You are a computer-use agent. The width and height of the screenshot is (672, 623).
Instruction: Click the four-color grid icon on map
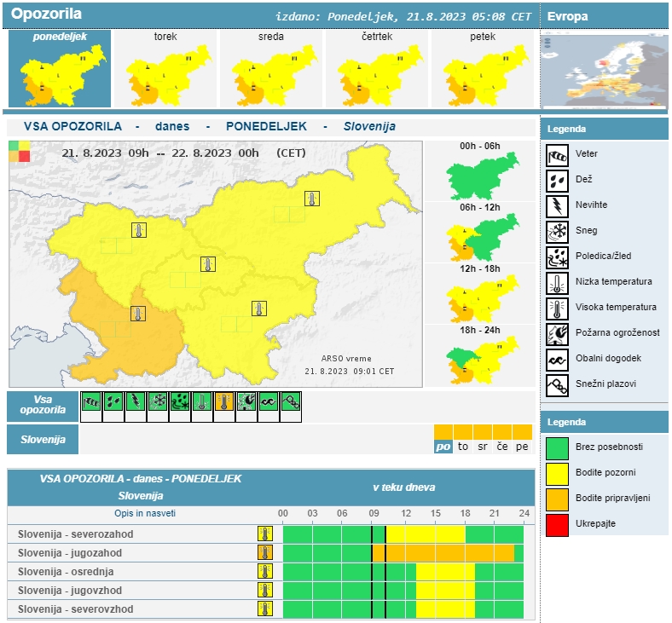tap(20, 152)
